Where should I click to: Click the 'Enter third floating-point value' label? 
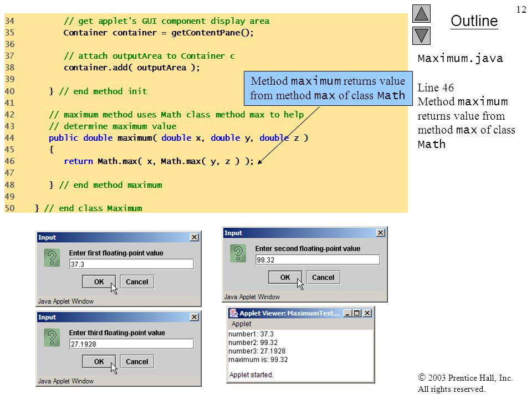117,332
